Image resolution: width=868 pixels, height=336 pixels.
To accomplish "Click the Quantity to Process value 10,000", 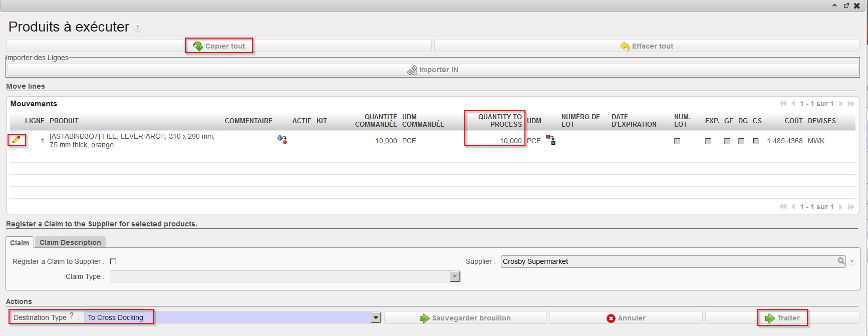I will 510,141.
